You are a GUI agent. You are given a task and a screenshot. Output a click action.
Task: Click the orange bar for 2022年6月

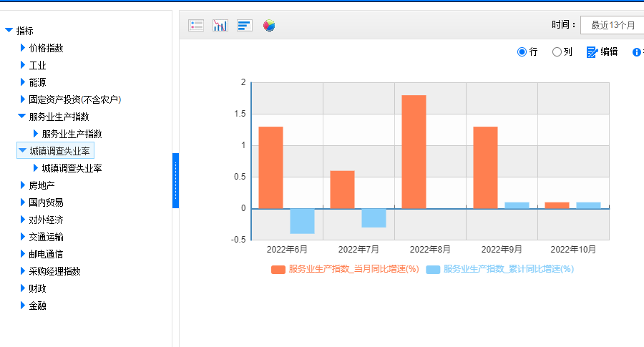click(x=270, y=167)
